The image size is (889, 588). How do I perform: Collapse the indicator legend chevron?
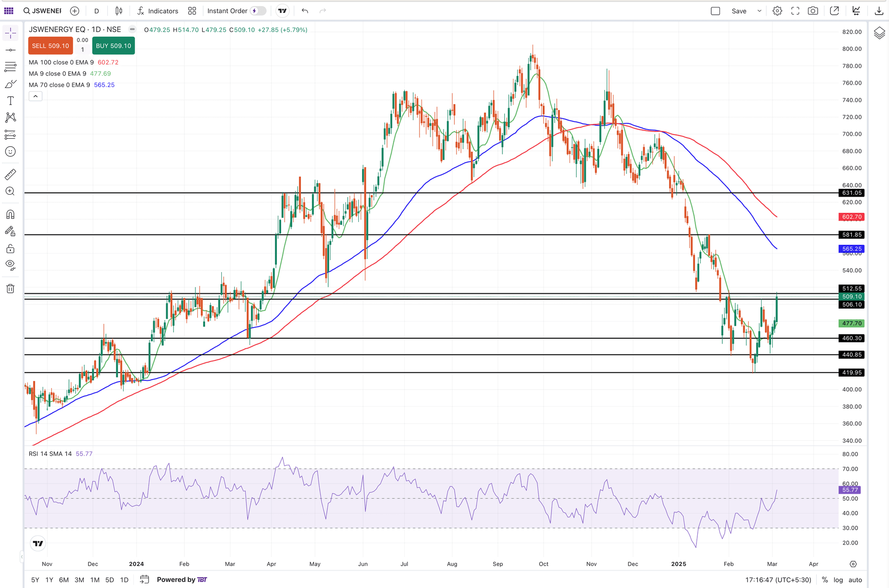(36, 96)
